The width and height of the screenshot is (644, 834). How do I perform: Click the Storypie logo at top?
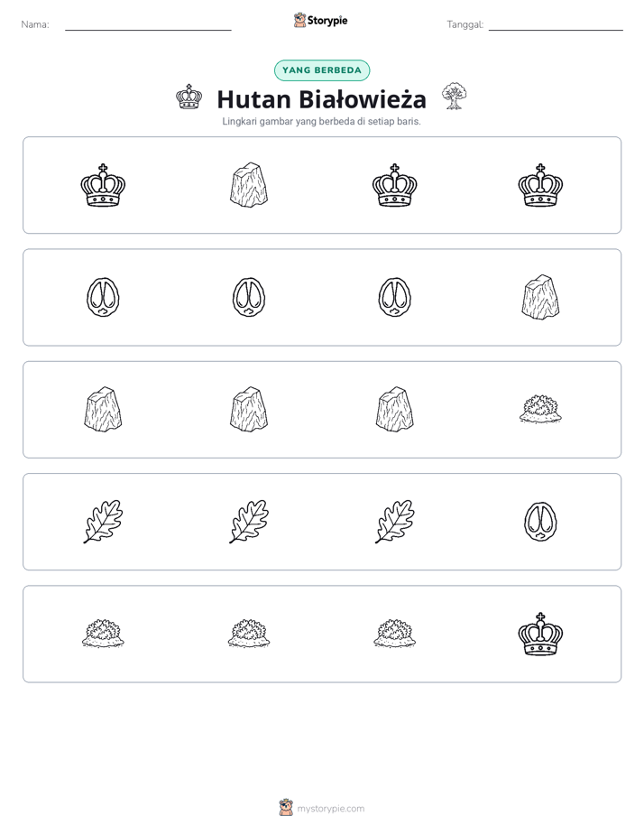tap(320, 20)
